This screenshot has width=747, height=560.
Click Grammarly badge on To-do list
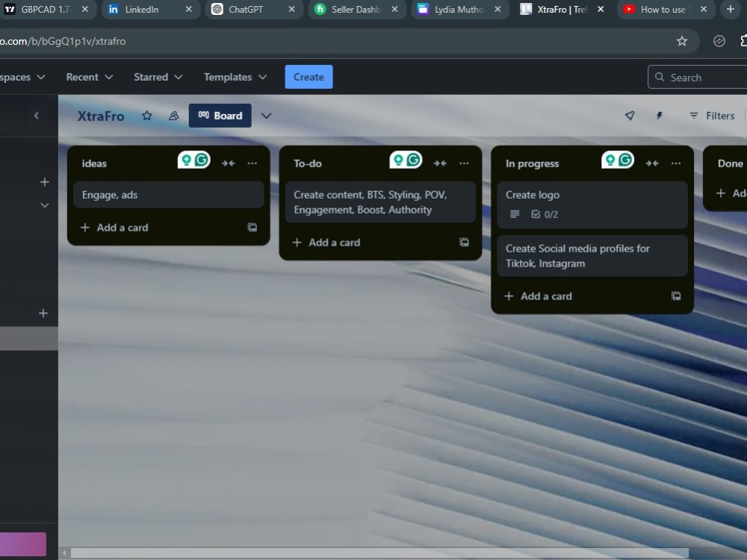coord(406,160)
